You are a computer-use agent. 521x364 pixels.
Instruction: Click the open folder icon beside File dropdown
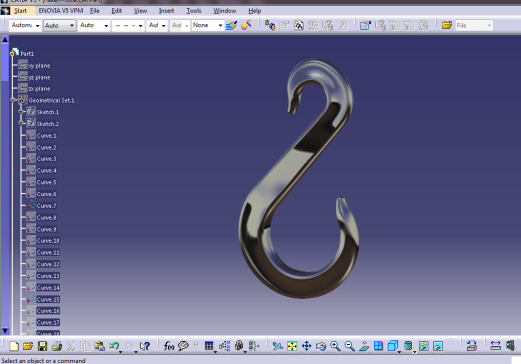(446, 25)
